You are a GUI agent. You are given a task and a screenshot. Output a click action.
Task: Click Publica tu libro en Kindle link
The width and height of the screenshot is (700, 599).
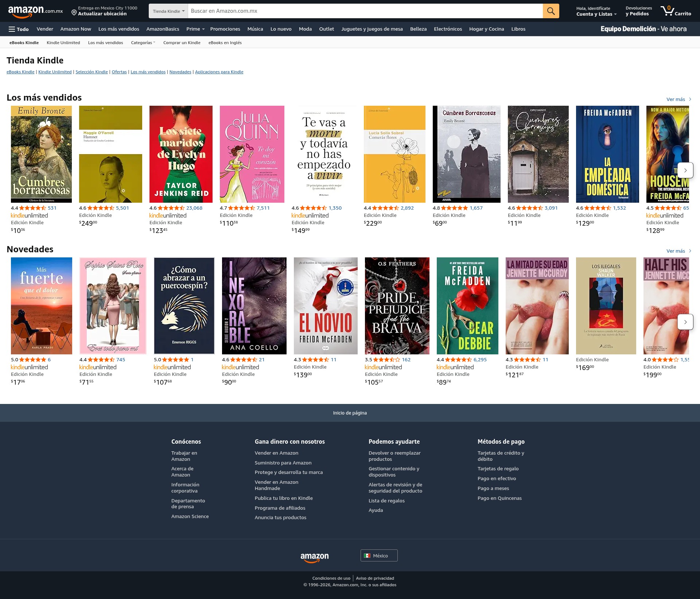coord(284,498)
